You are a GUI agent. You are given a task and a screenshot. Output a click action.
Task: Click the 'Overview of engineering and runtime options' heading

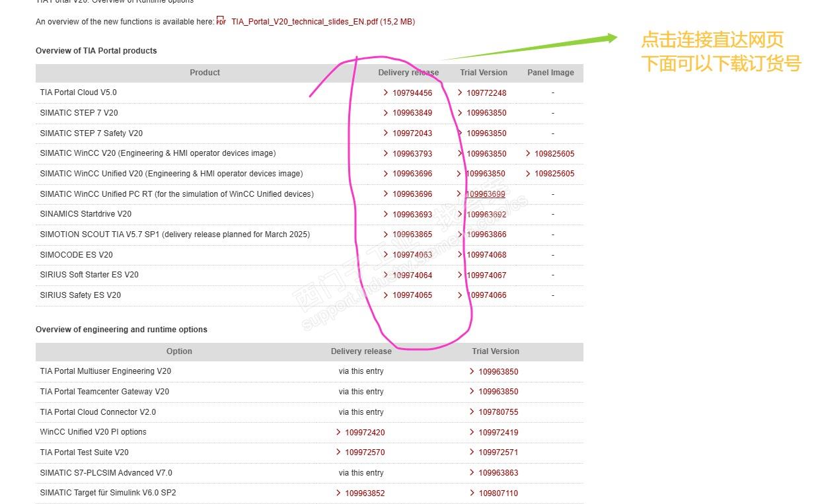[122, 330]
